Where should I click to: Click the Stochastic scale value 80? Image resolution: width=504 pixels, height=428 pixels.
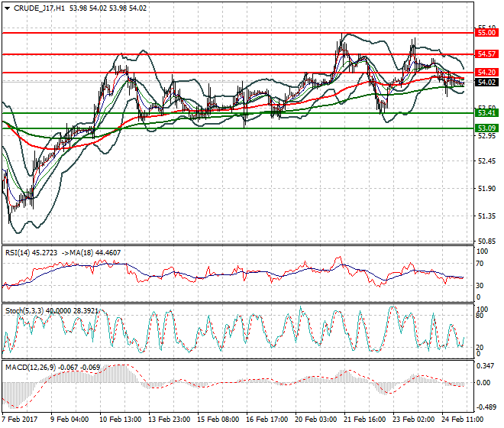(480, 316)
